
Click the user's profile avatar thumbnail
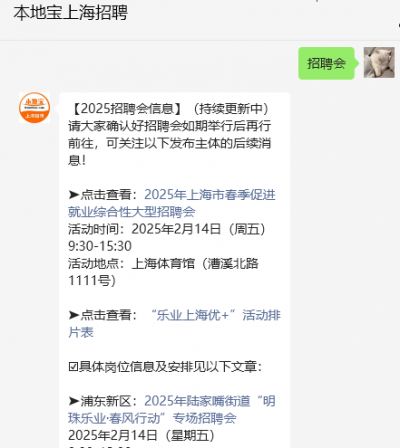tap(379, 63)
